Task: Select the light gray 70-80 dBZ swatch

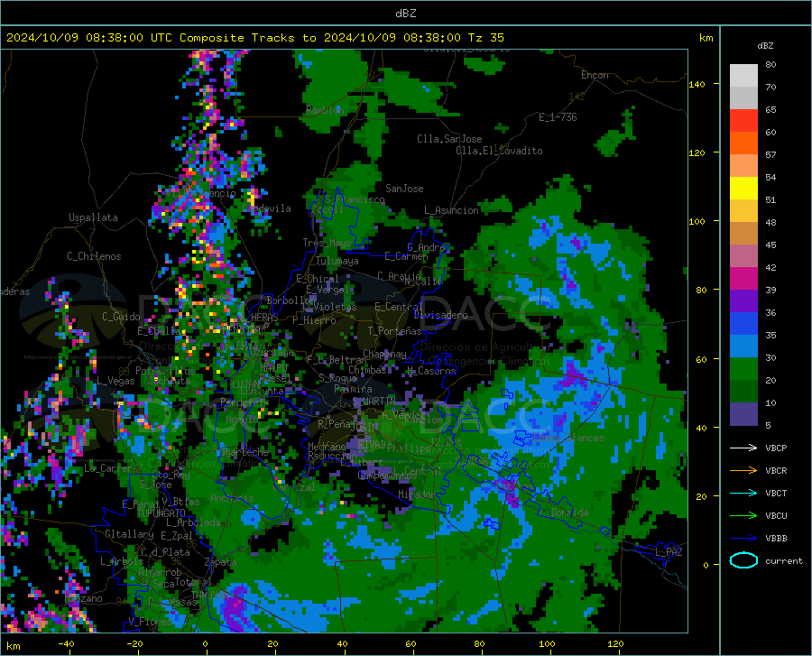Action: pos(743,76)
